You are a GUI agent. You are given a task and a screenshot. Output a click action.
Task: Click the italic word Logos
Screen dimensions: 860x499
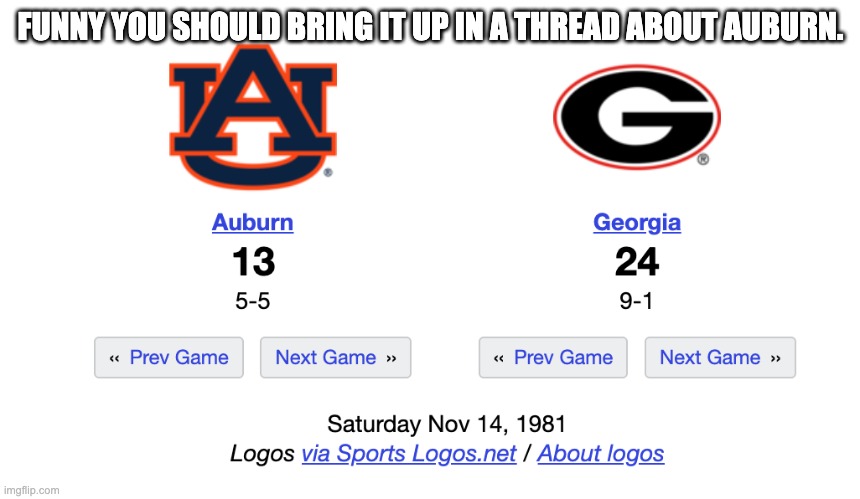(262, 454)
